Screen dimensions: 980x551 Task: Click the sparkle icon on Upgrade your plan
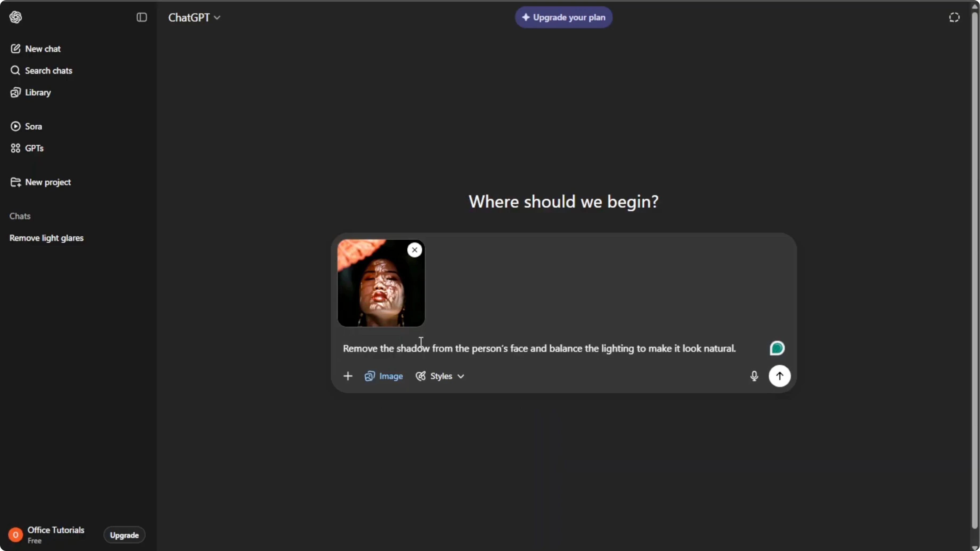point(525,17)
